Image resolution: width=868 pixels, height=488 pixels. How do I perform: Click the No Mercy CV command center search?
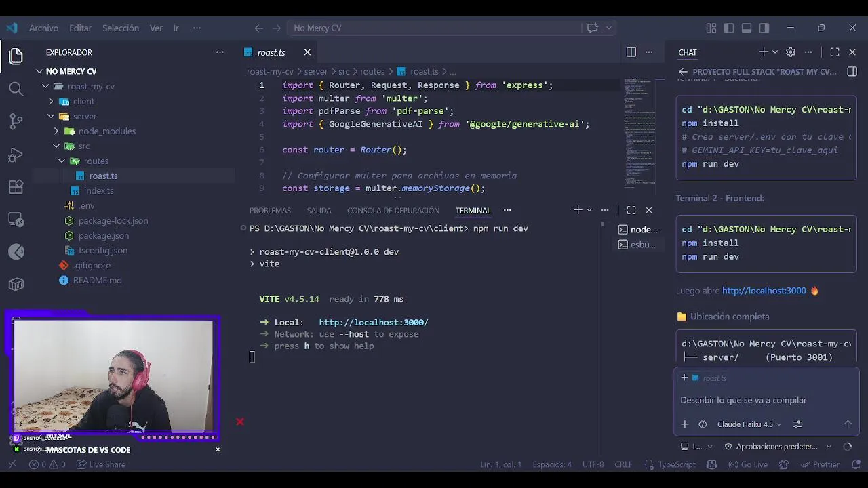click(434, 28)
